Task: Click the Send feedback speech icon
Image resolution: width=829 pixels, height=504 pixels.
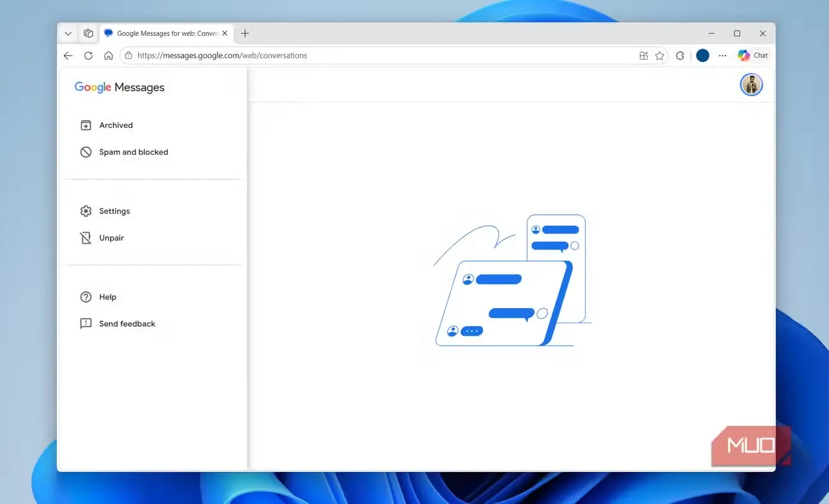Action: pos(86,324)
